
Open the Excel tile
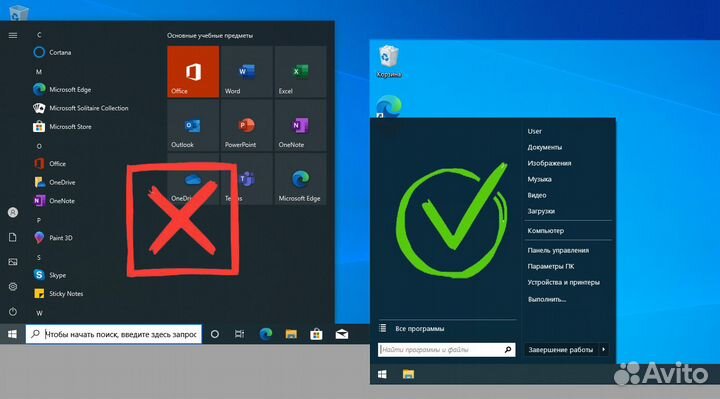[300, 71]
